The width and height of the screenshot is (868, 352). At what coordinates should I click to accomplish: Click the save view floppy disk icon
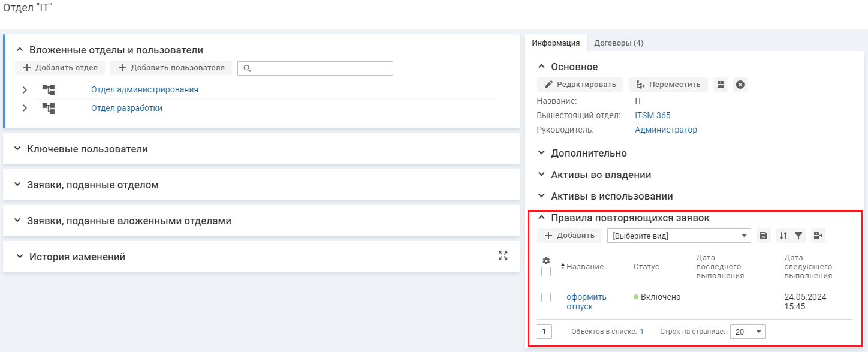pyautogui.click(x=764, y=236)
